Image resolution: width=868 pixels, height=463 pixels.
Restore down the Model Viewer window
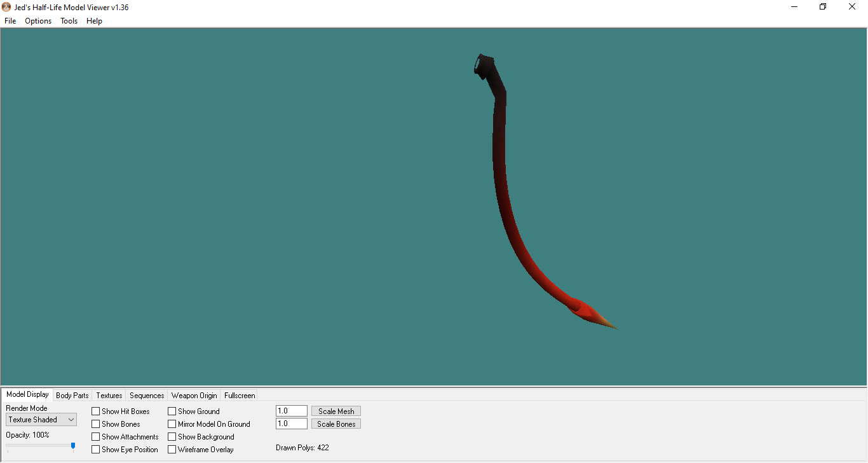[x=823, y=7]
